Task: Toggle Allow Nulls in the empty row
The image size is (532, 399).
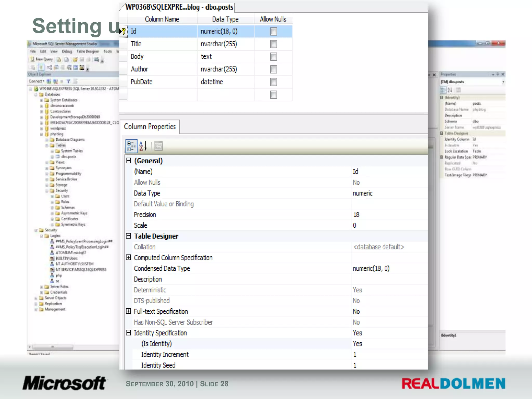Action: point(274,95)
